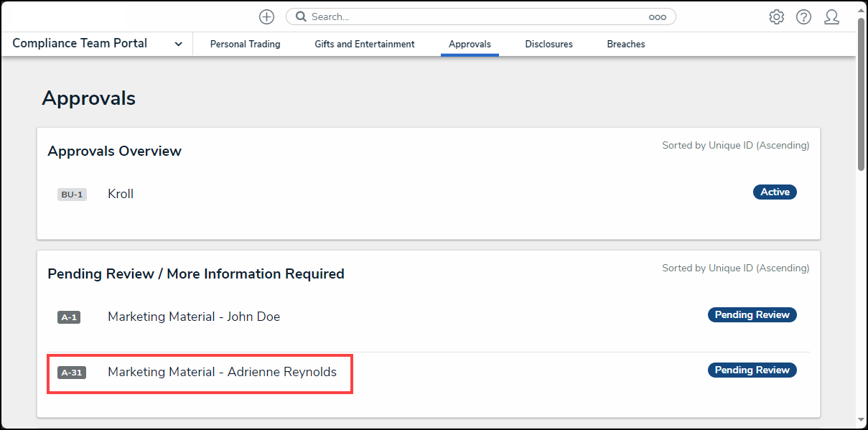Expand the Compliance Team Portal dropdown

(178, 45)
